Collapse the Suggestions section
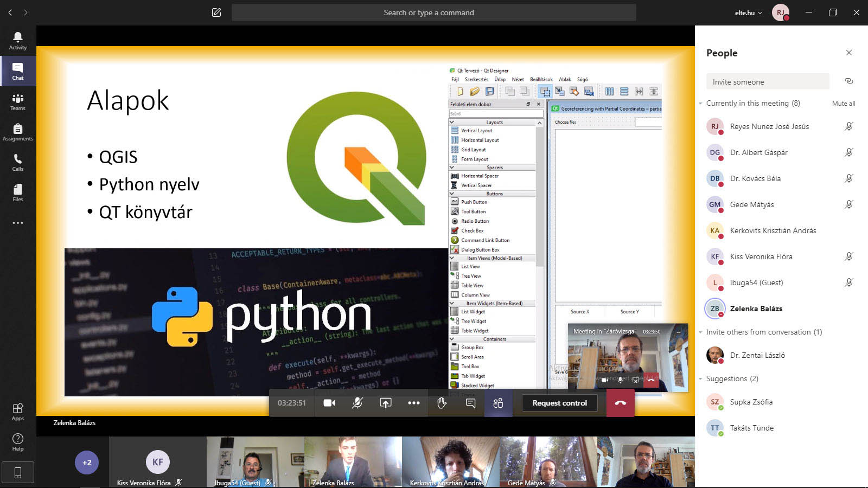 coord(700,378)
